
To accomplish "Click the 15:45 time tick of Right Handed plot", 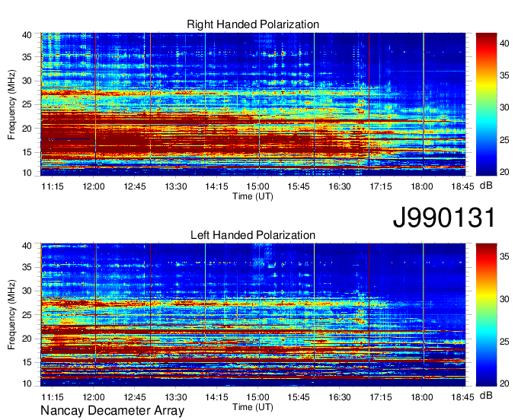I will pyautogui.click(x=299, y=186).
